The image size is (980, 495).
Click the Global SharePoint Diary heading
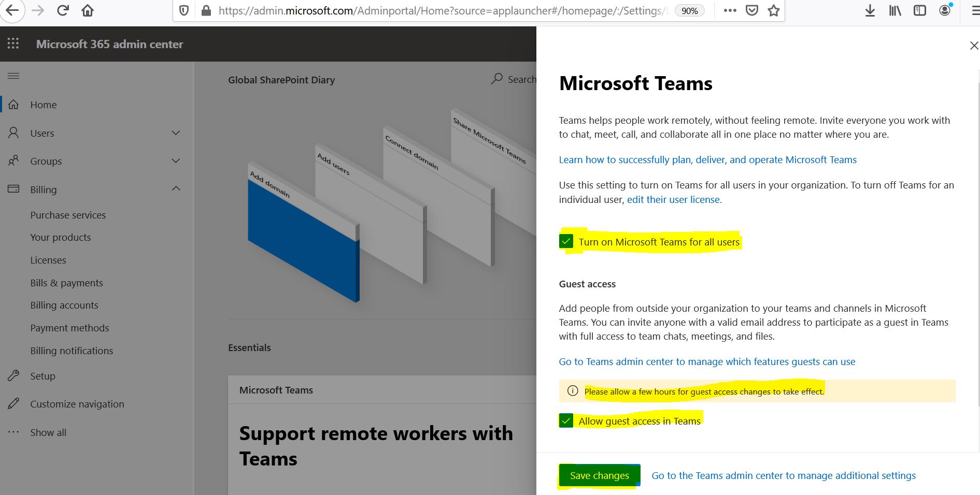point(281,80)
